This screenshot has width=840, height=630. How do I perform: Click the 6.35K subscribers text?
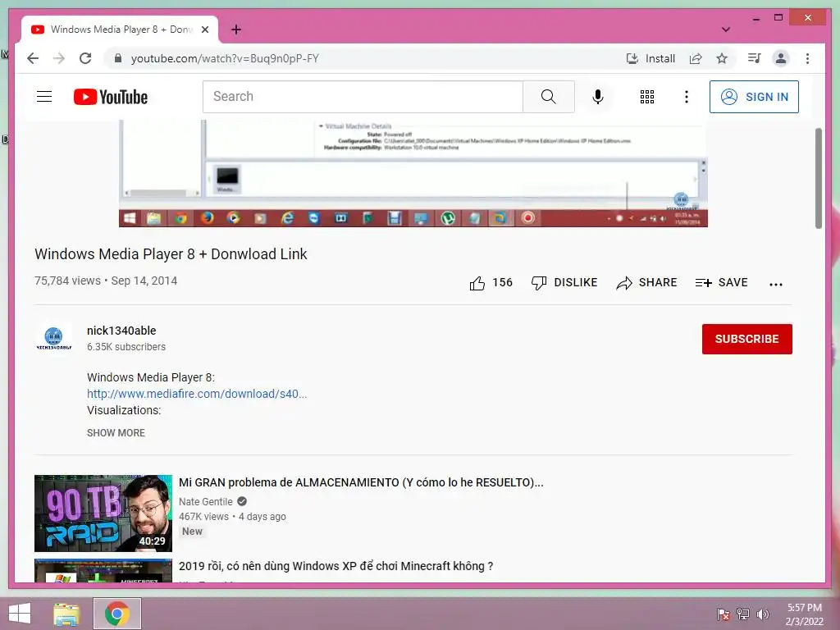pos(126,347)
